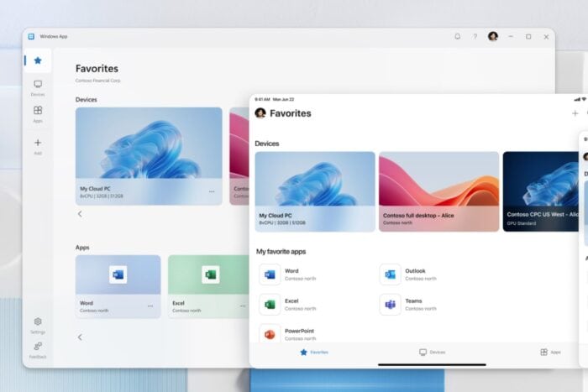This screenshot has height=392, width=588.
Task: Open More options on My Cloud PC card
Action: [212, 191]
